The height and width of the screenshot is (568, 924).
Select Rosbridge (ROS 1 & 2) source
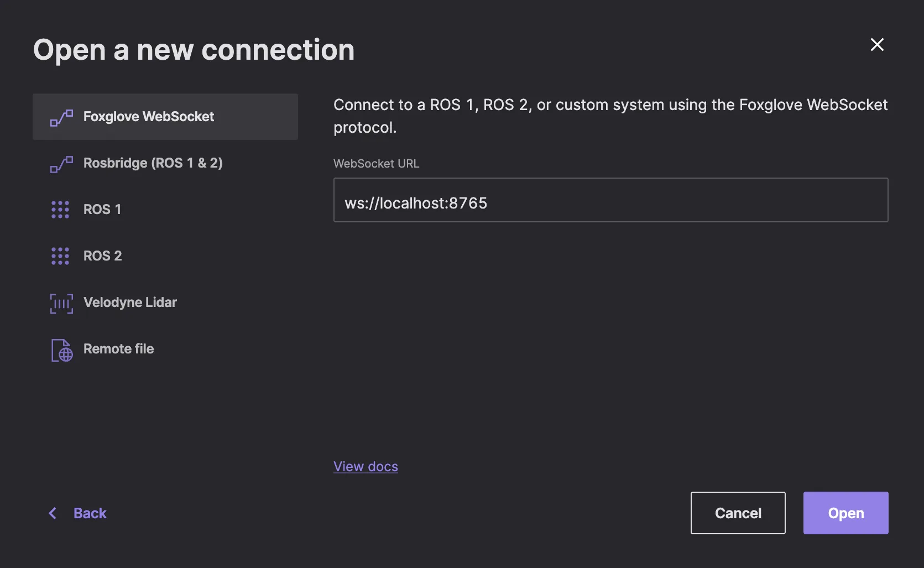point(165,163)
